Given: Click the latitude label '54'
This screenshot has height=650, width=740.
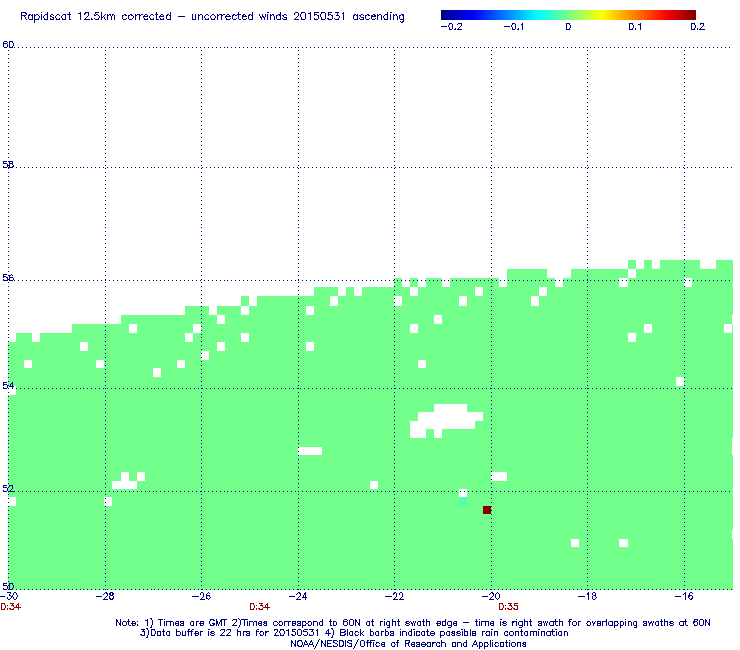Looking at the screenshot, I should [8, 386].
